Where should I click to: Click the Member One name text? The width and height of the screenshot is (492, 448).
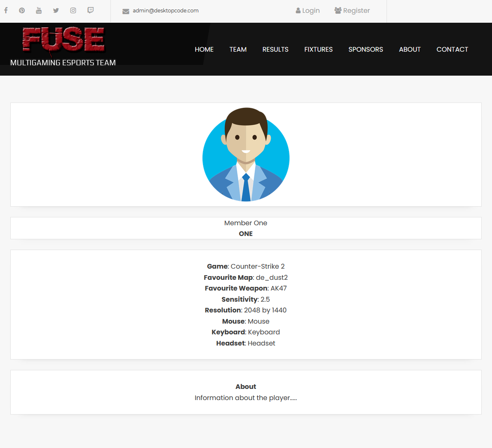pos(246,223)
